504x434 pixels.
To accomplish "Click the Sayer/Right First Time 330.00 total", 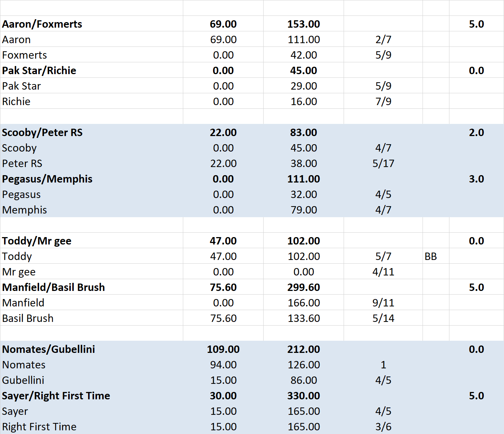I will tap(303, 396).
